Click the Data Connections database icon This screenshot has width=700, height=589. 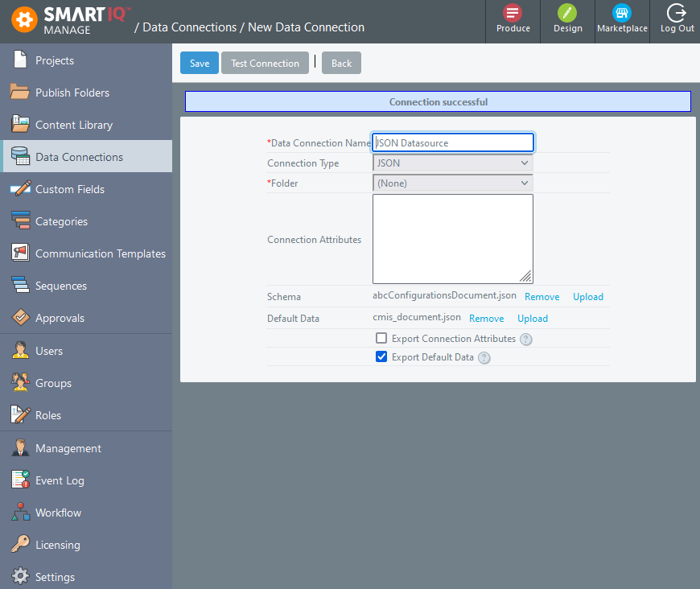(20, 156)
